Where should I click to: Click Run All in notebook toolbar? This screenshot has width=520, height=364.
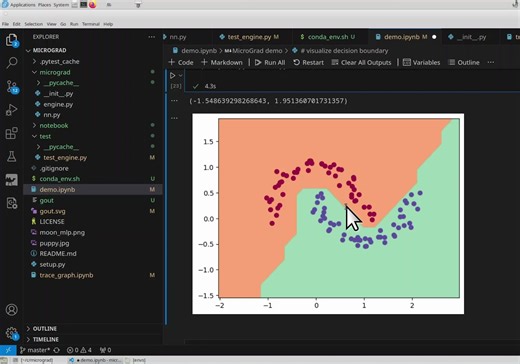(x=270, y=62)
